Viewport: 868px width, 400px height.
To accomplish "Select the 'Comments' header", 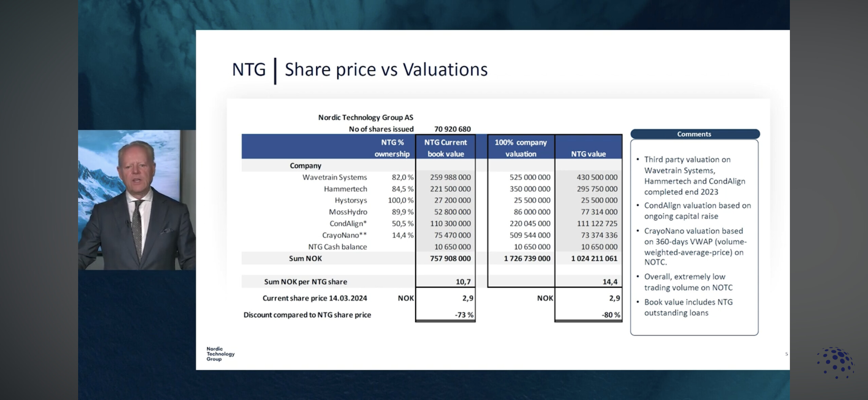I will [695, 134].
